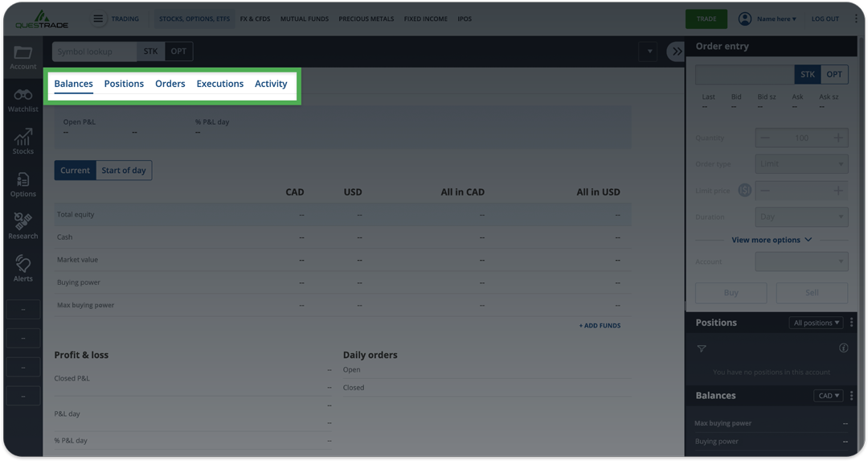Click the Order entry symbol input field
Image resolution: width=868 pixels, height=461 pixels.
[744, 74]
